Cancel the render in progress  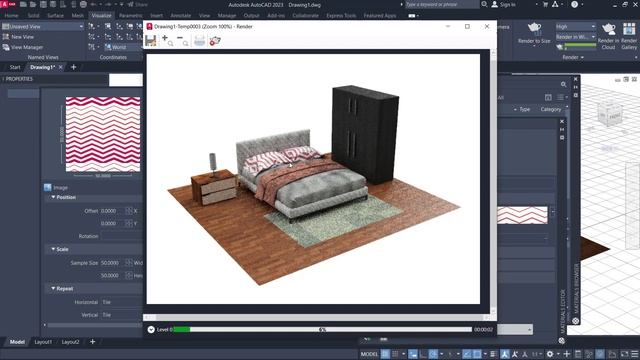(x=215, y=40)
